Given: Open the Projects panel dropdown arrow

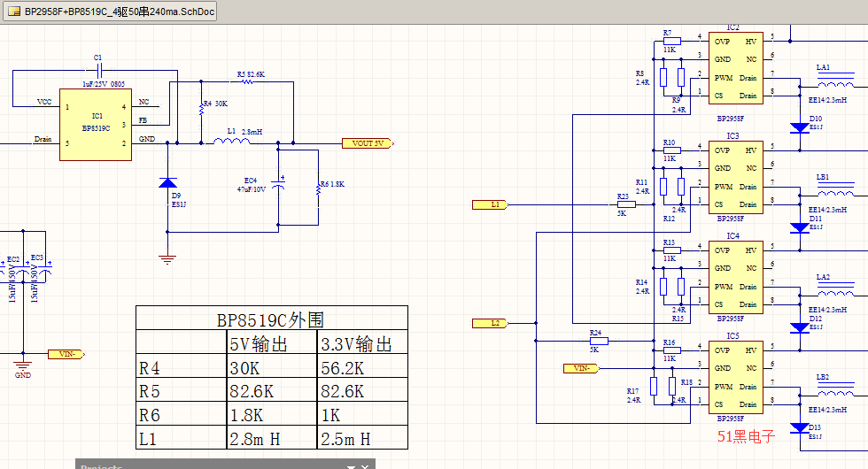Looking at the screenshot, I should coord(351,467).
